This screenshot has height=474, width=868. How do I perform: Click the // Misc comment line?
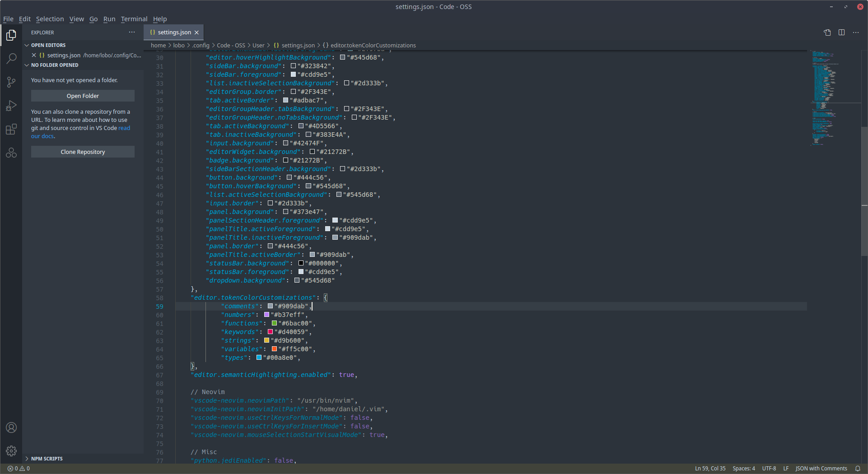tap(204, 452)
